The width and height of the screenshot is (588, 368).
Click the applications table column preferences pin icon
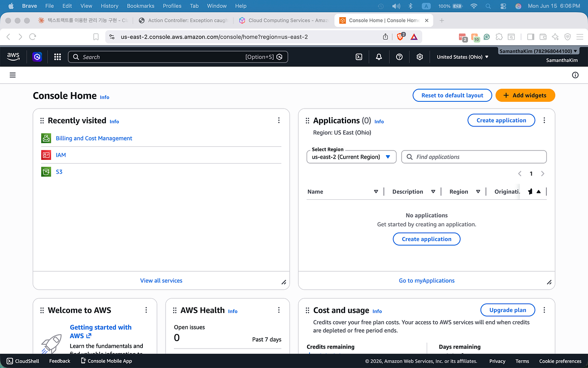[530, 191]
